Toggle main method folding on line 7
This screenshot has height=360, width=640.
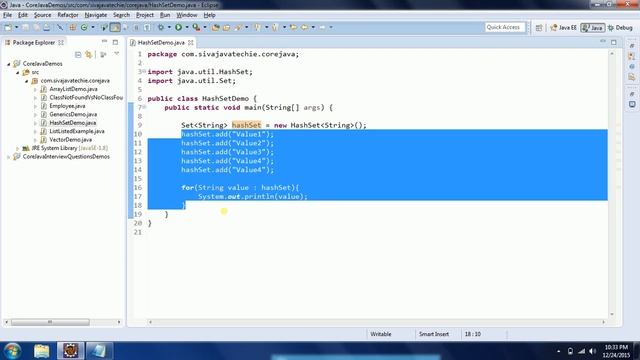[144, 107]
